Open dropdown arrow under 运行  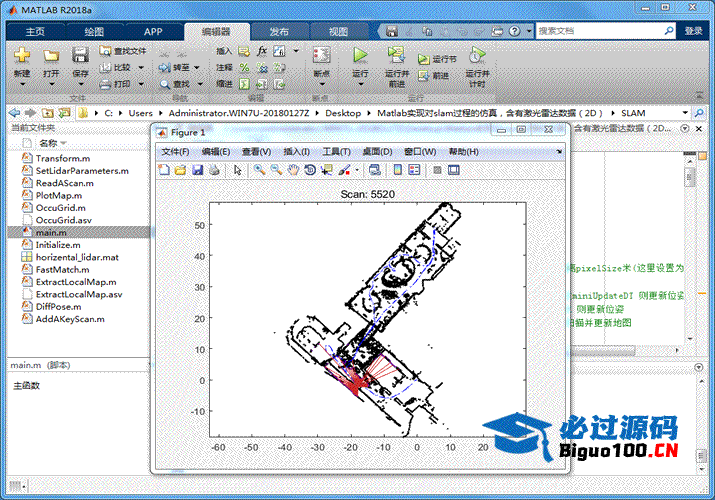point(360,84)
